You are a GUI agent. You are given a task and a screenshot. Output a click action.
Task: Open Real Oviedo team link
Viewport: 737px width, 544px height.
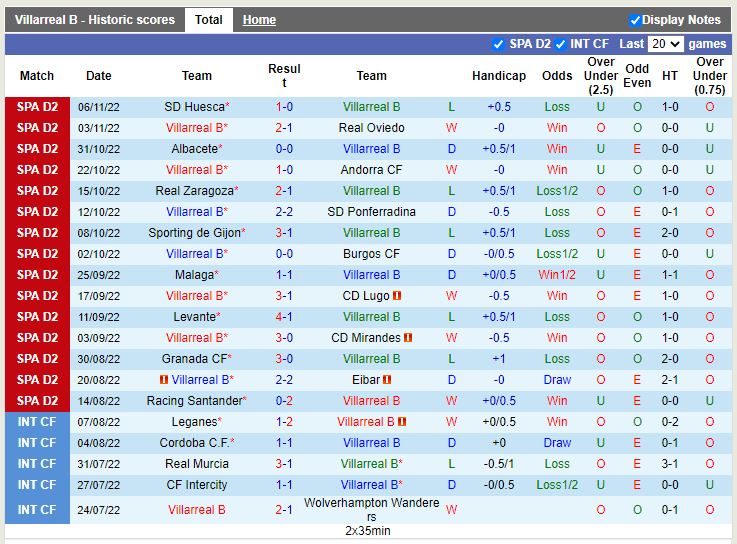(371, 128)
